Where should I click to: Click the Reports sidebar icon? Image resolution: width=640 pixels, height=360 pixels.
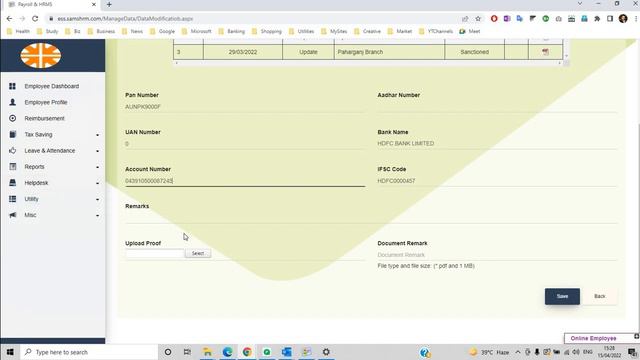tap(13, 167)
